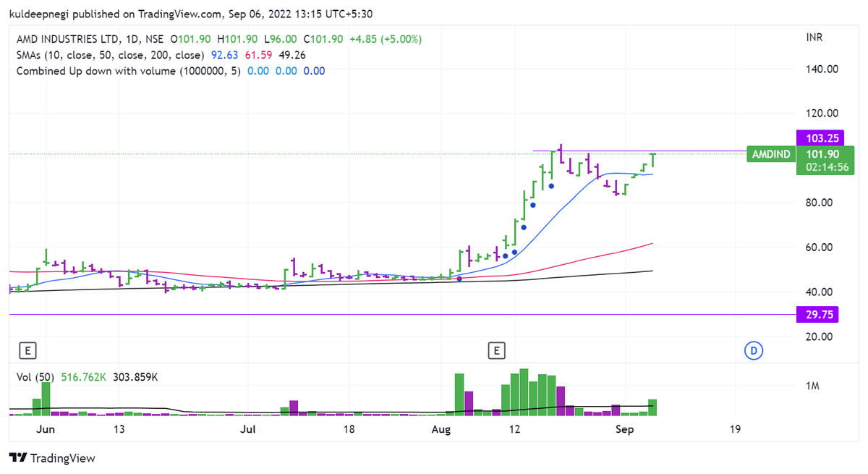
Task: Click the 140.00 price axis label
Action: (x=822, y=69)
